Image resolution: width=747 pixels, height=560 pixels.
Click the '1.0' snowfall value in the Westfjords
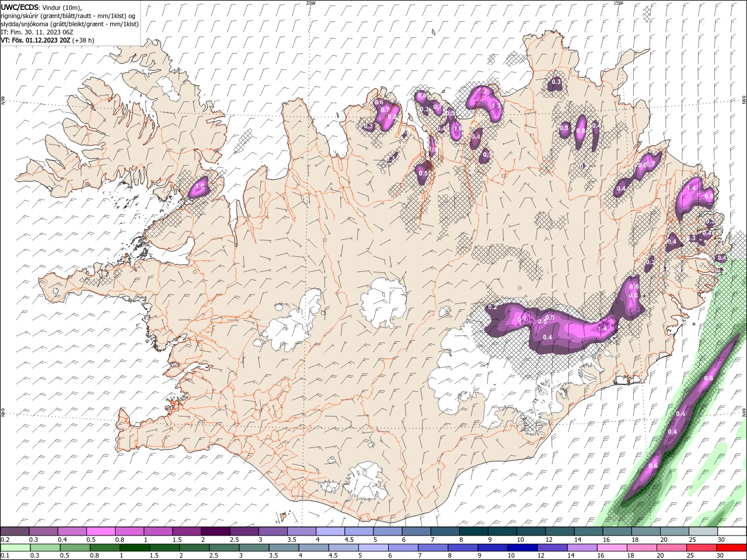200,187
